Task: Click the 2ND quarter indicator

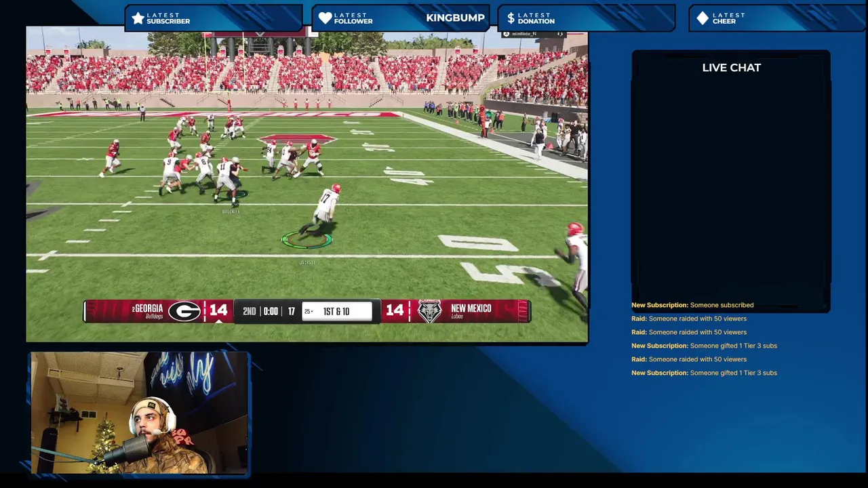Action: tap(250, 311)
